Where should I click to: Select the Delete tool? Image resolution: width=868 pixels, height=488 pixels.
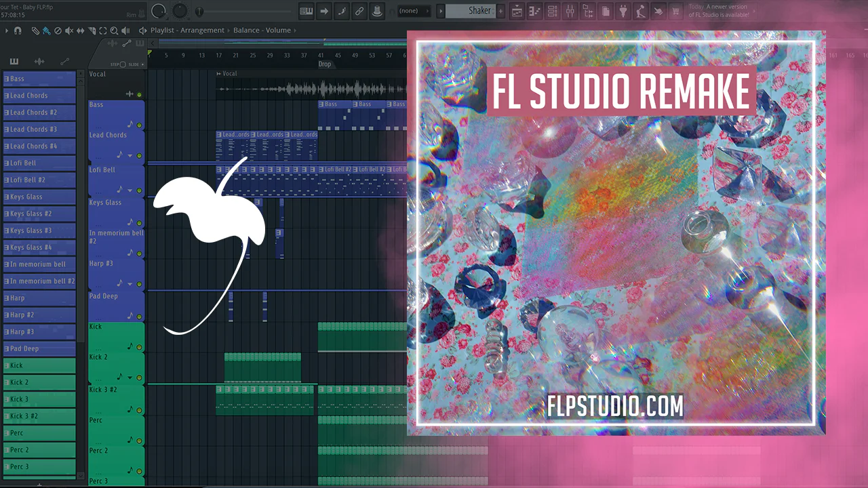coord(58,30)
